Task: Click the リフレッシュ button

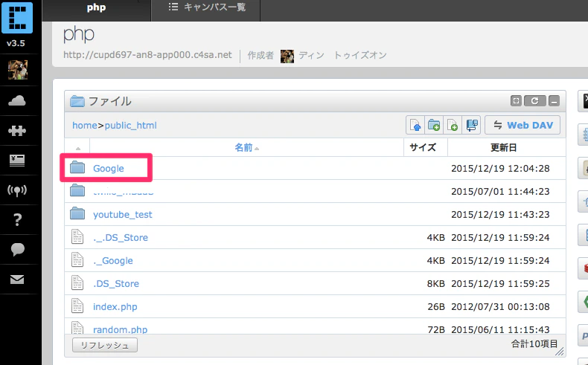Action: point(105,345)
